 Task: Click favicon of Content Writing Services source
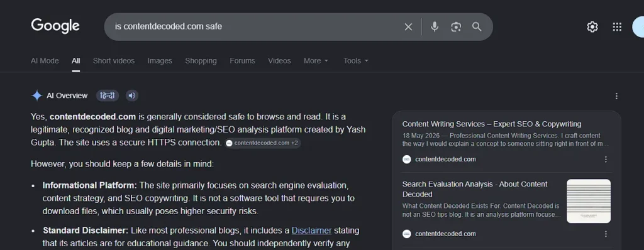tap(407, 160)
